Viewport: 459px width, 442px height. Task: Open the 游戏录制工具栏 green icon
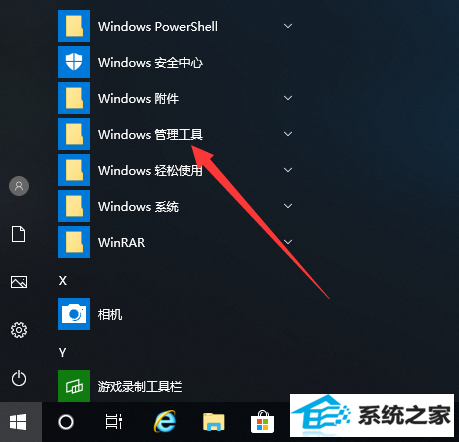74,386
